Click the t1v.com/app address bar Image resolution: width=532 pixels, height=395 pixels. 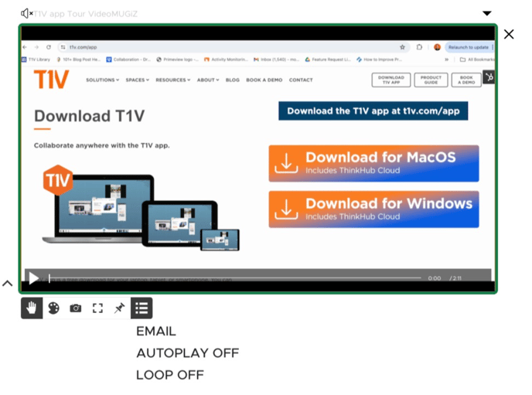click(234, 47)
